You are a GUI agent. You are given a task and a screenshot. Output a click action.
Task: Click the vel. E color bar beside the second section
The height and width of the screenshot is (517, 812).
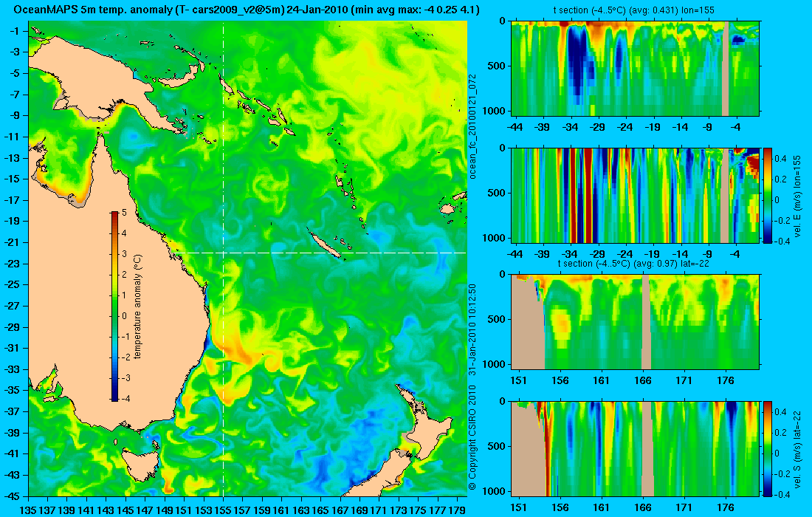(768, 195)
